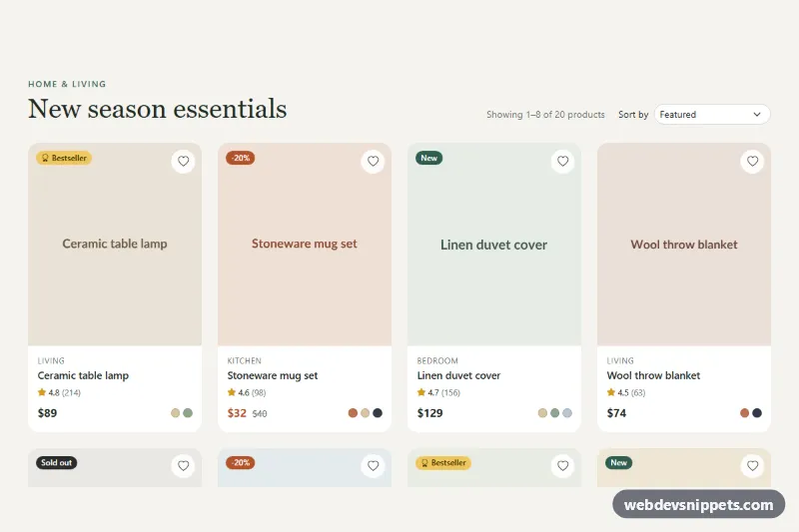
Task: Click the $74 price
Action: click(x=616, y=413)
